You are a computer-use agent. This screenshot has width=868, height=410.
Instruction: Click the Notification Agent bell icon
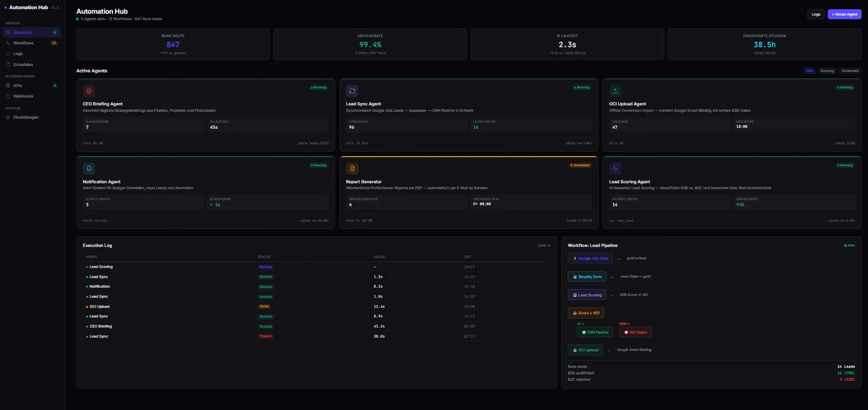[89, 168]
